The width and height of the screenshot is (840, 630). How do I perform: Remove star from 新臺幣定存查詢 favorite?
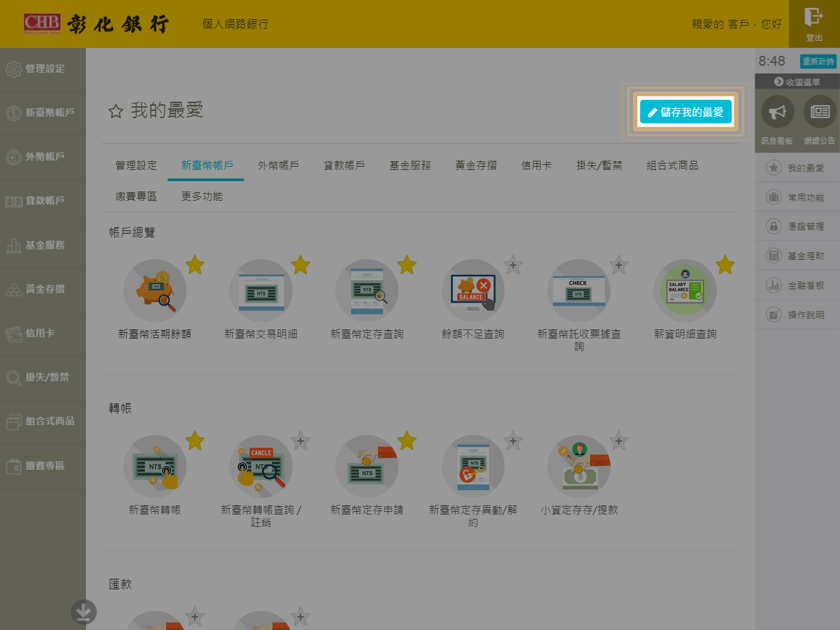pyautogui.click(x=407, y=264)
